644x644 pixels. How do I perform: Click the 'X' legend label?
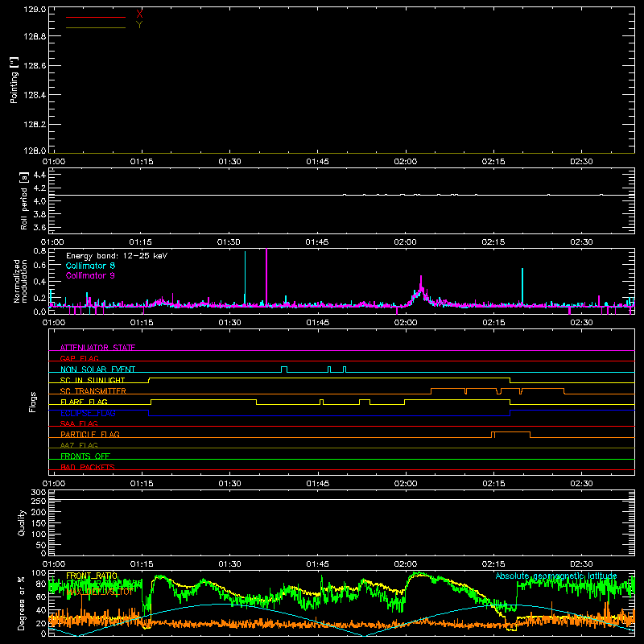139,14
